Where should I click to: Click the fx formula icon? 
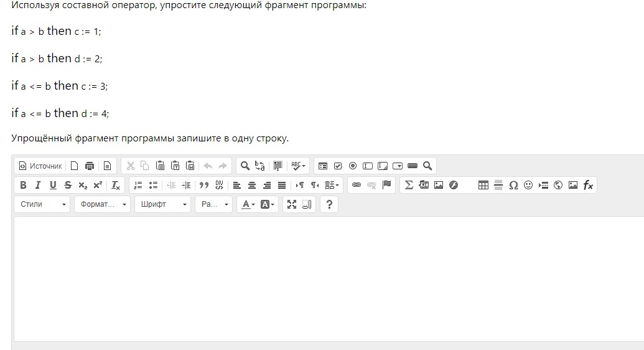(588, 185)
